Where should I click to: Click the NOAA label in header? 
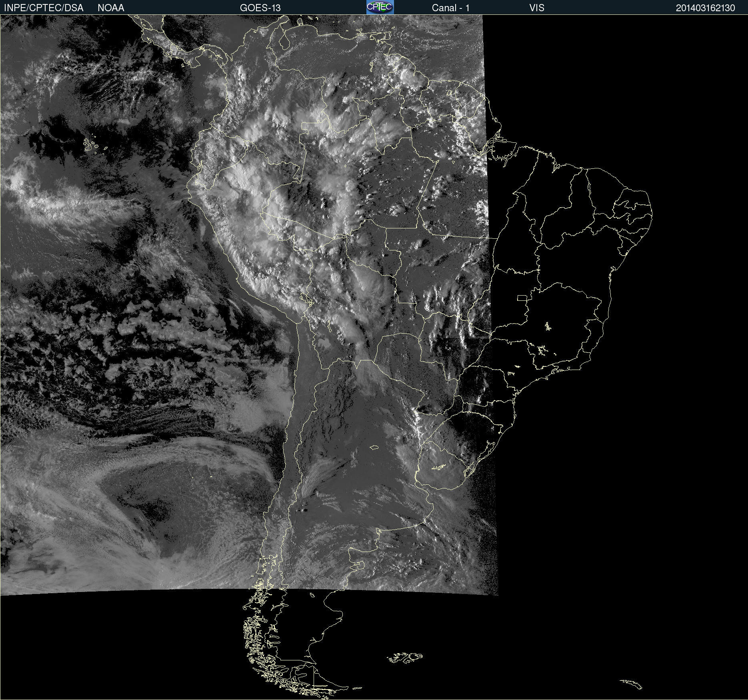[111, 8]
